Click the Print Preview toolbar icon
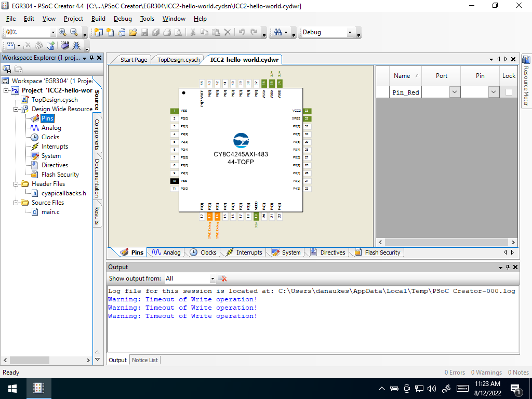The width and height of the screenshot is (532, 399). [178, 32]
